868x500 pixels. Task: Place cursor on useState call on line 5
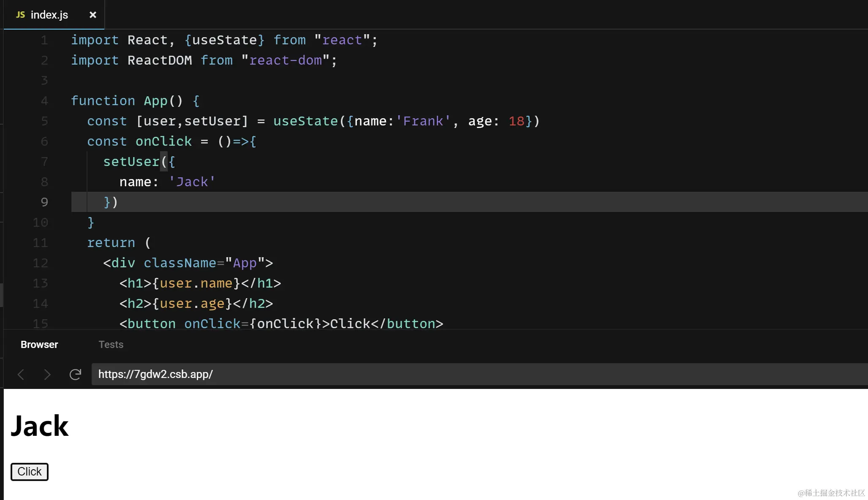[305, 121]
